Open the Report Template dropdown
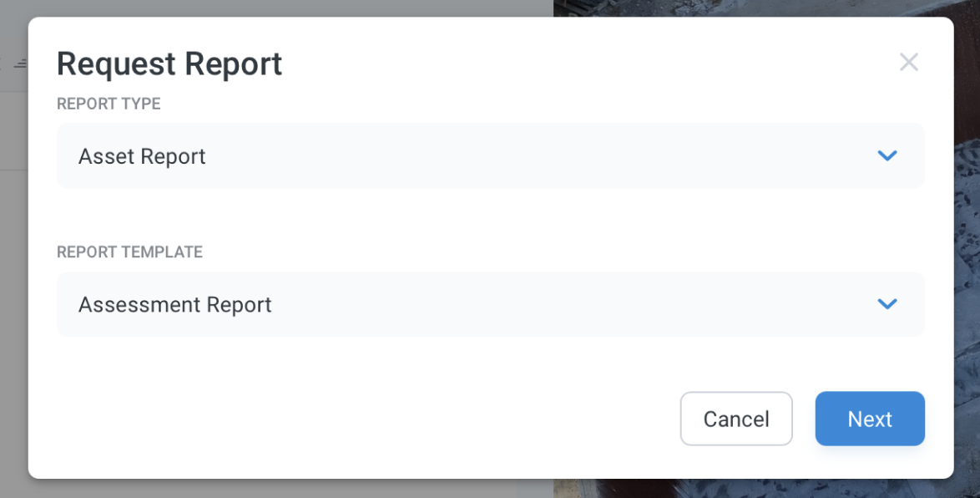Screen dimensions: 980x498 coord(490,304)
